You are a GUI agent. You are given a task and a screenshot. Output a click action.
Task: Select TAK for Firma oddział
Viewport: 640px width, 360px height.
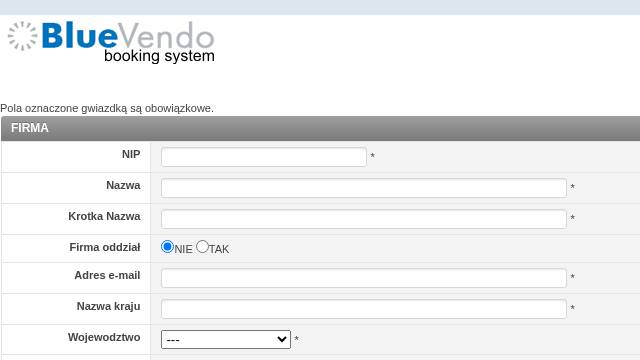point(202,247)
